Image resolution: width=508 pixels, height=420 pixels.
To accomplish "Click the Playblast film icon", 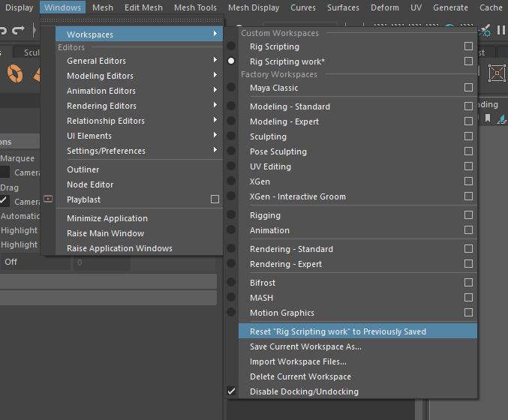I will pos(48,199).
